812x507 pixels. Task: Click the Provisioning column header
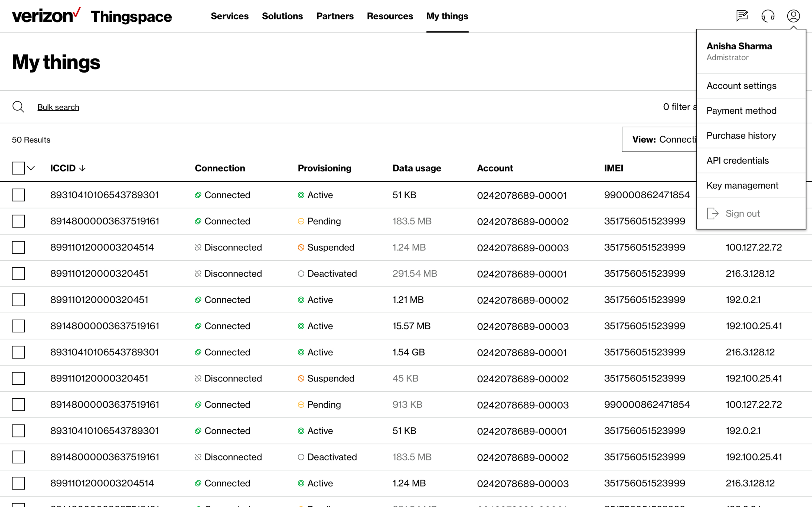pos(324,168)
